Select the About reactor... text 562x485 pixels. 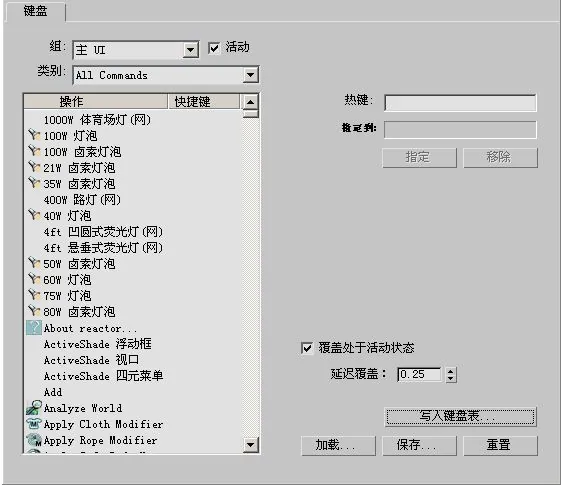(x=90, y=328)
